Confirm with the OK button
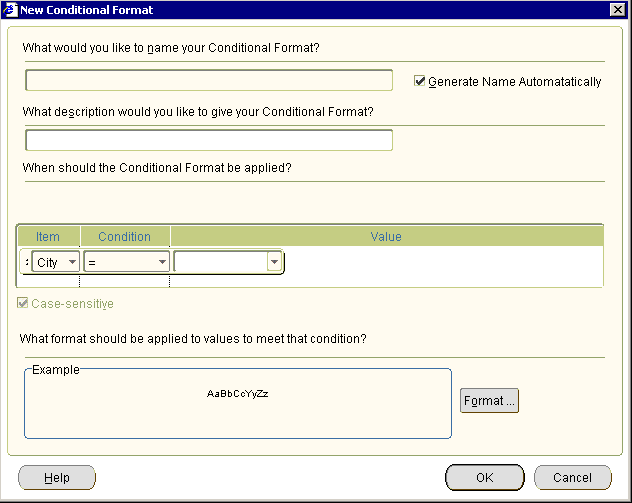This screenshot has width=632, height=503. coord(484,478)
